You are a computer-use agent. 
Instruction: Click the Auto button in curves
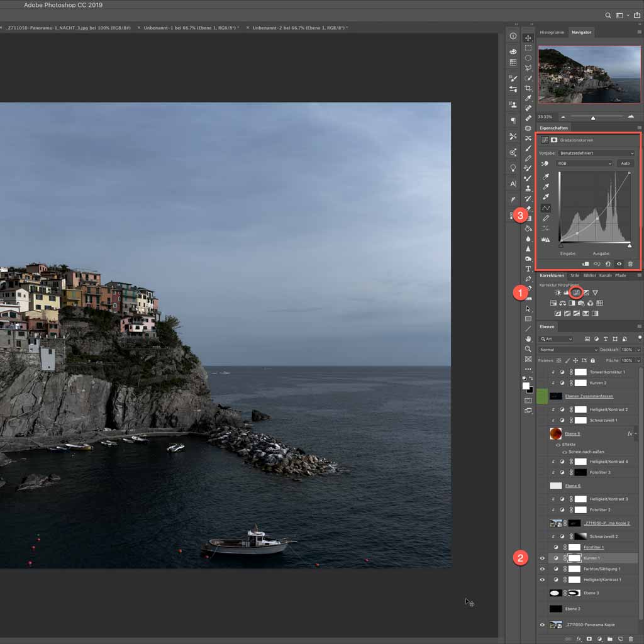(625, 164)
